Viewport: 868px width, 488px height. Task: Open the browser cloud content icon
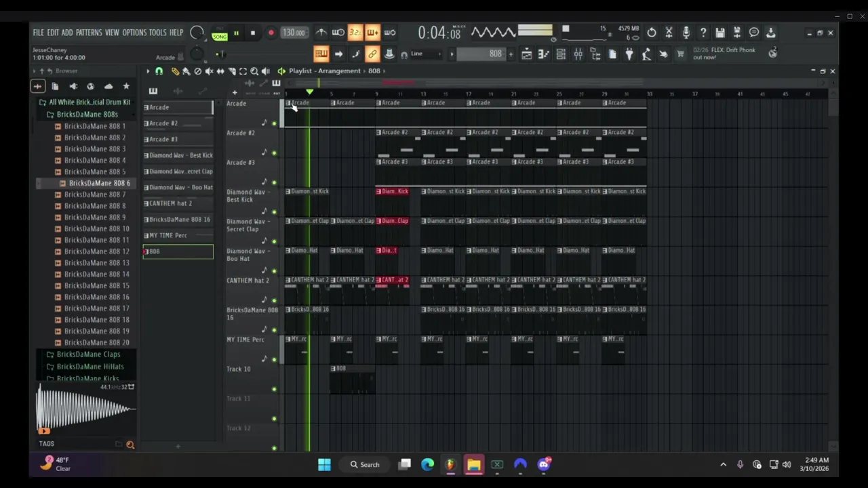(x=108, y=86)
